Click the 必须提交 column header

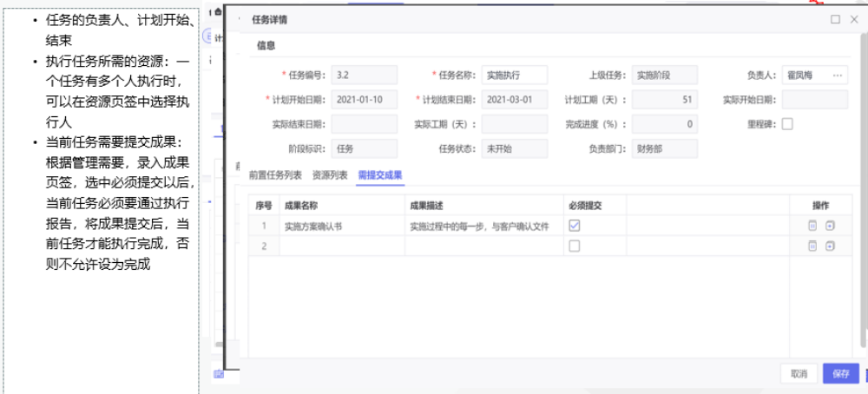(595, 206)
